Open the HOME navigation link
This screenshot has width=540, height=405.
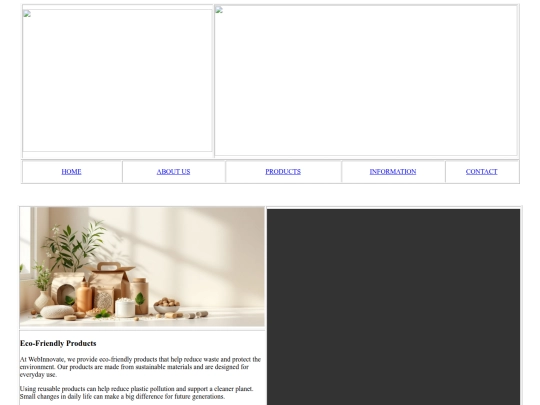[x=71, y=172]
